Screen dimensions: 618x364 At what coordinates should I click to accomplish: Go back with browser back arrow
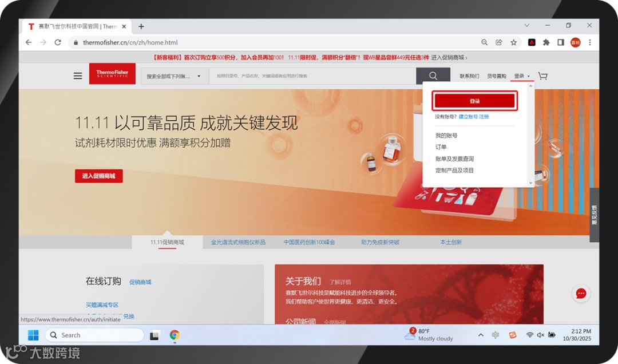(x=29, y=42)
